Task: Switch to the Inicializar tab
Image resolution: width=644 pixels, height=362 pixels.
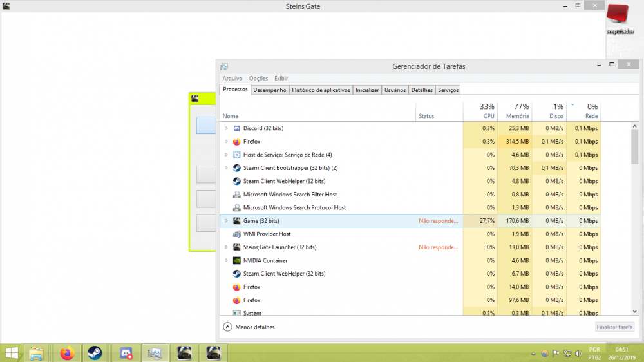Action: [x=367, y=90]
